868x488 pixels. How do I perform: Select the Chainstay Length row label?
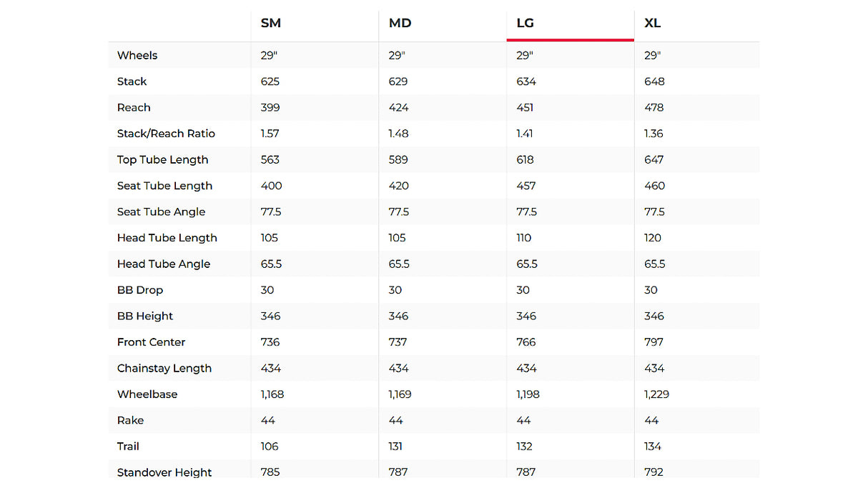164,369
